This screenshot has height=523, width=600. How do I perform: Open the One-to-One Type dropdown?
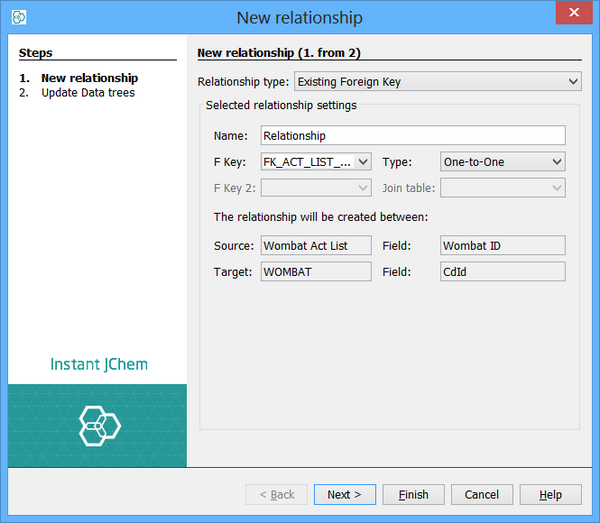coord(502,161)
